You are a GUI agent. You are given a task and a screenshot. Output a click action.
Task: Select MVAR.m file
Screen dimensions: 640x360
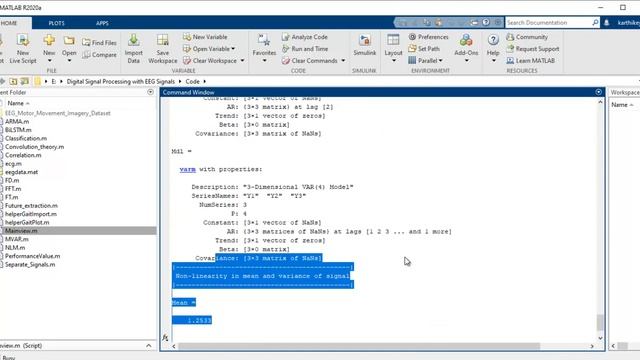click(x=17, y=239)
